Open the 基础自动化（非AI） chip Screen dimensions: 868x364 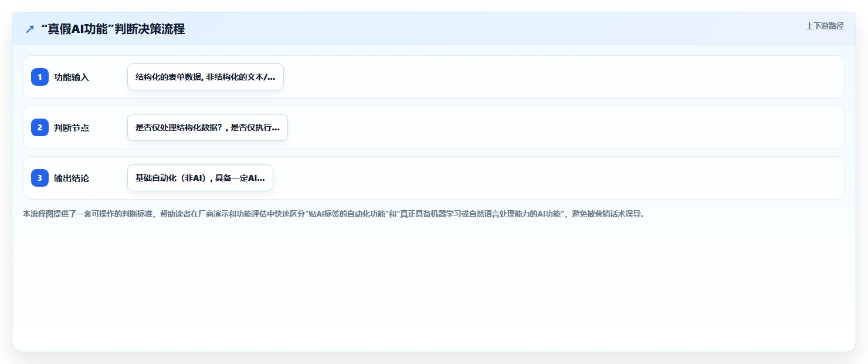coord(200,178)
